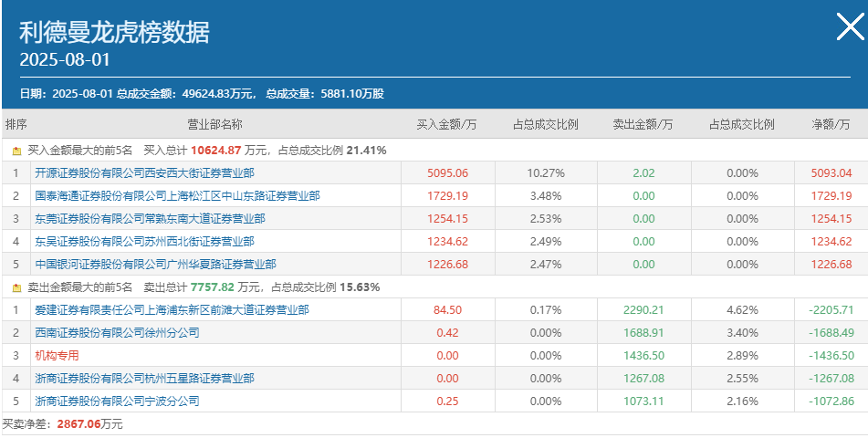This screenshot has width=868, height=438.
Task: Open 东吴证券苏州西北街证券营业部 link
Action: click(x=144, y=241)
